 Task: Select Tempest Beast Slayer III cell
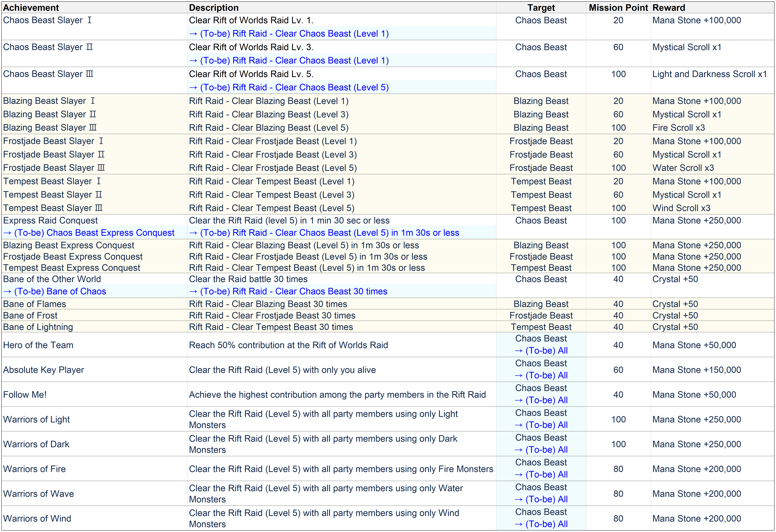(x=53, y=208)
